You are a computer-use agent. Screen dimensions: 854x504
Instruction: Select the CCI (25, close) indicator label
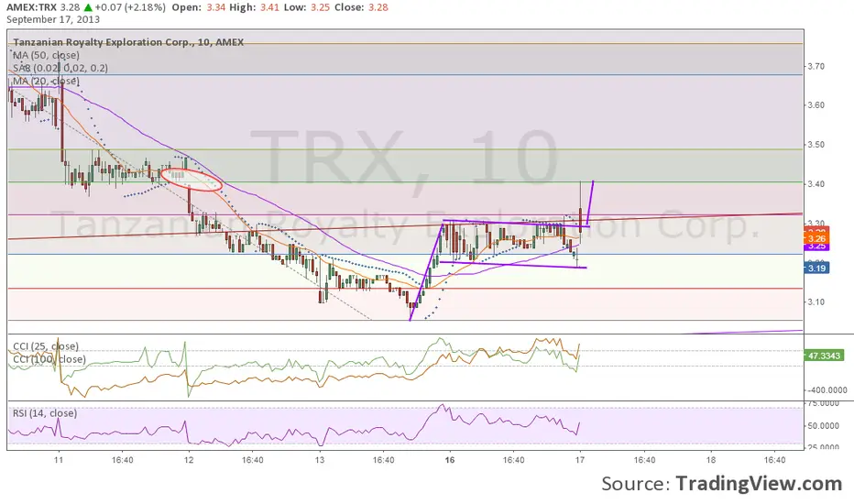point(46,346)
